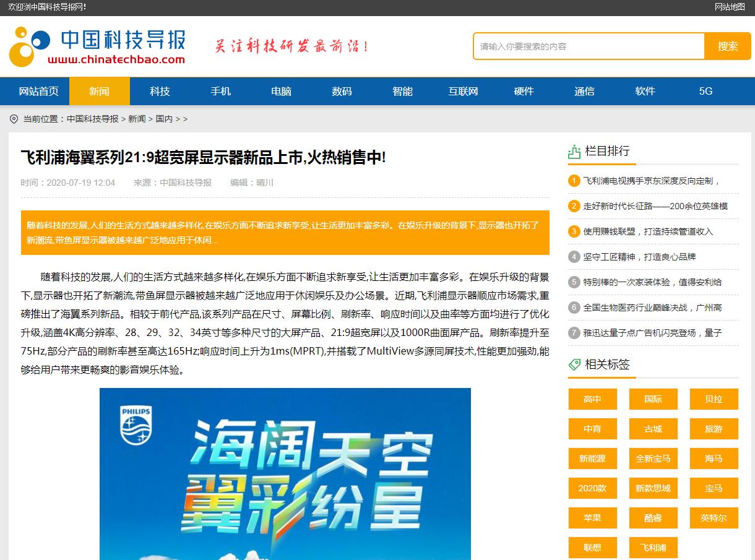
Task: Open the 软件 navigation tab
Action: tap(645, 92)
